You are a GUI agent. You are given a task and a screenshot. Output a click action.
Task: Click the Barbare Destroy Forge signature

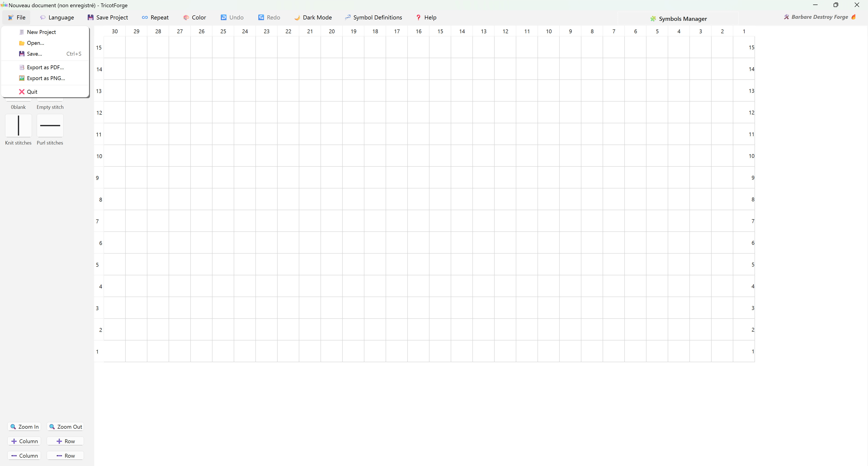coord(820,17)
